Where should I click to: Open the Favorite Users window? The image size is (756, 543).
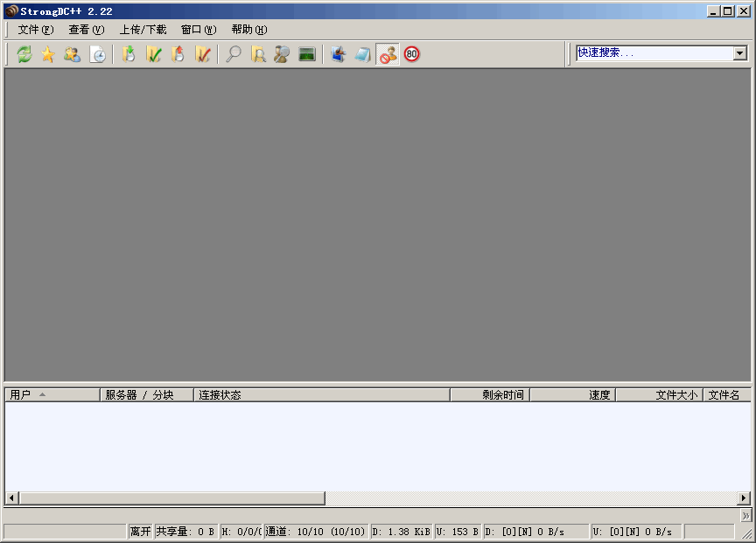click(72, 53)
